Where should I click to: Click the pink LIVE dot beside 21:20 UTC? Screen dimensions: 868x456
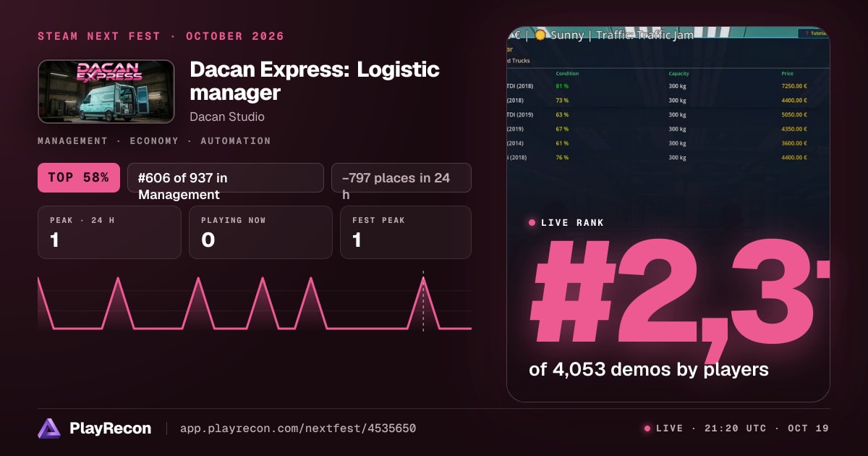click(647, 428)
